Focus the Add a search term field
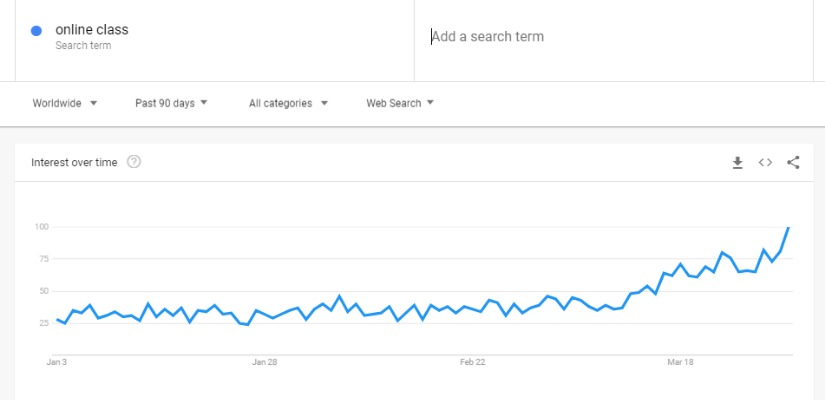 coord(613,37)
